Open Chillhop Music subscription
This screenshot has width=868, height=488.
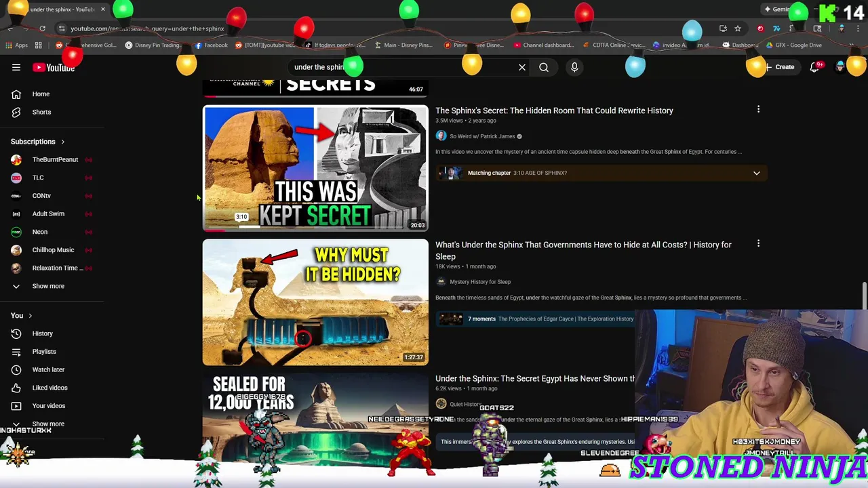[52, 250]
